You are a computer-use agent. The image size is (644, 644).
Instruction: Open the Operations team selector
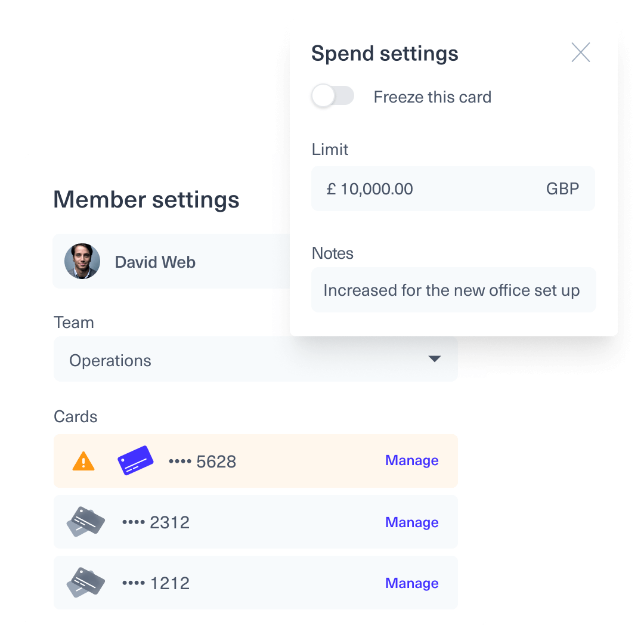point(255,360)
